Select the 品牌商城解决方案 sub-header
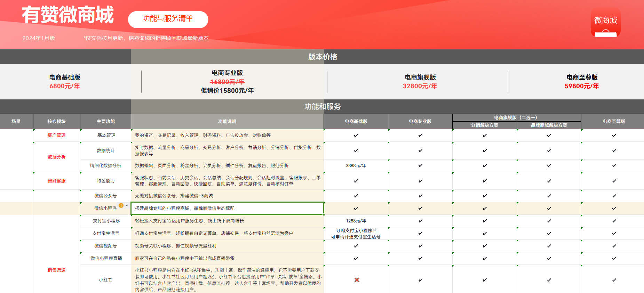This screenshot has width=644, height=293. click(x=549, y=125)
